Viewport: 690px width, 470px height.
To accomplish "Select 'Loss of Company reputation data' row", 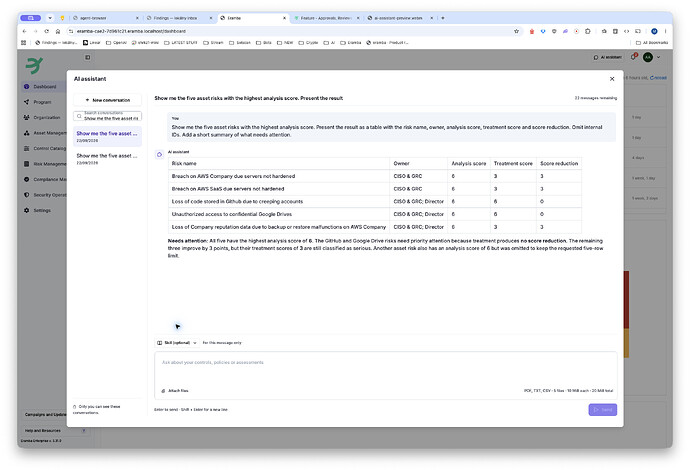I will click(x=374, y=227).
